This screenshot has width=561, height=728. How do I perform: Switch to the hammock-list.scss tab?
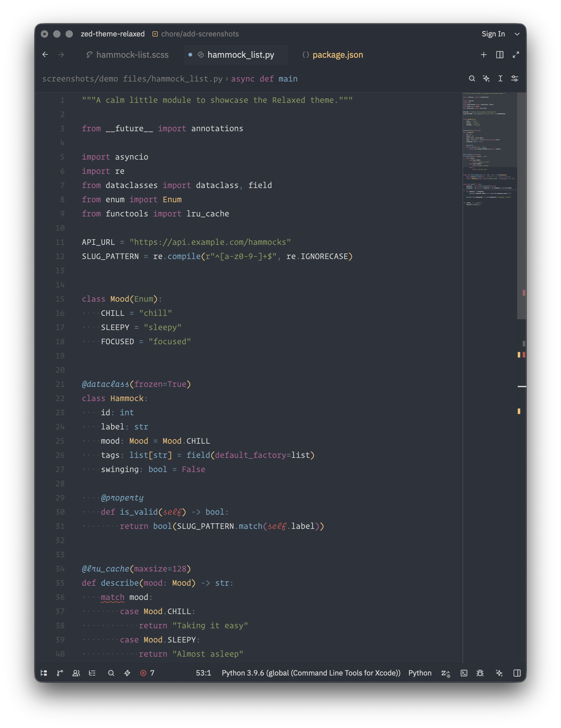pyautogui.click(x=128, y=55)
